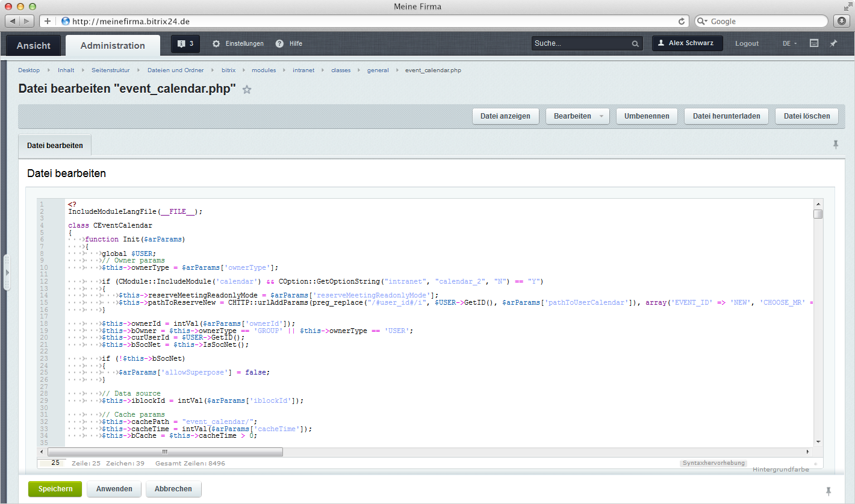Switch to the Ansicht tab
855x504 pixels.
tap(34, 45)
